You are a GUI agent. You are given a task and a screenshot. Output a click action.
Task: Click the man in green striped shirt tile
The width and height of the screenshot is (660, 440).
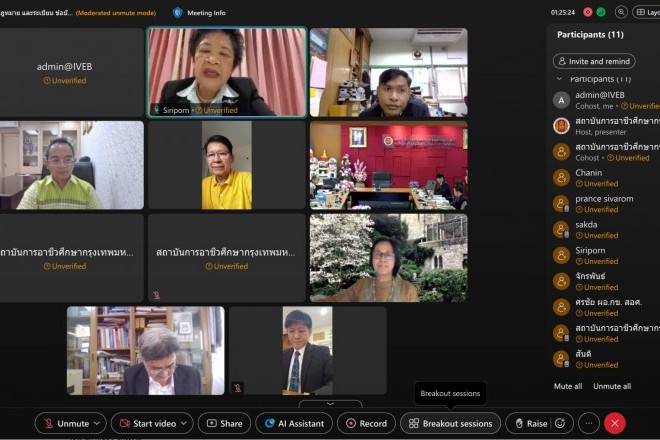[72, 165]
